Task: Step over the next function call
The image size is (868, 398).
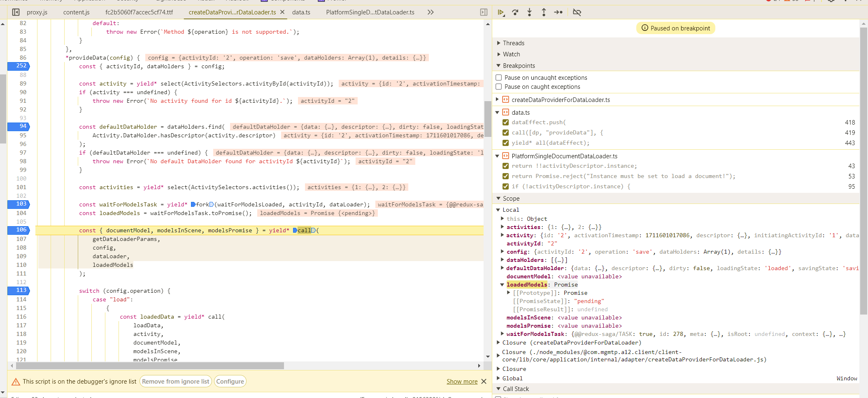Action: click(x=515, y=12)
